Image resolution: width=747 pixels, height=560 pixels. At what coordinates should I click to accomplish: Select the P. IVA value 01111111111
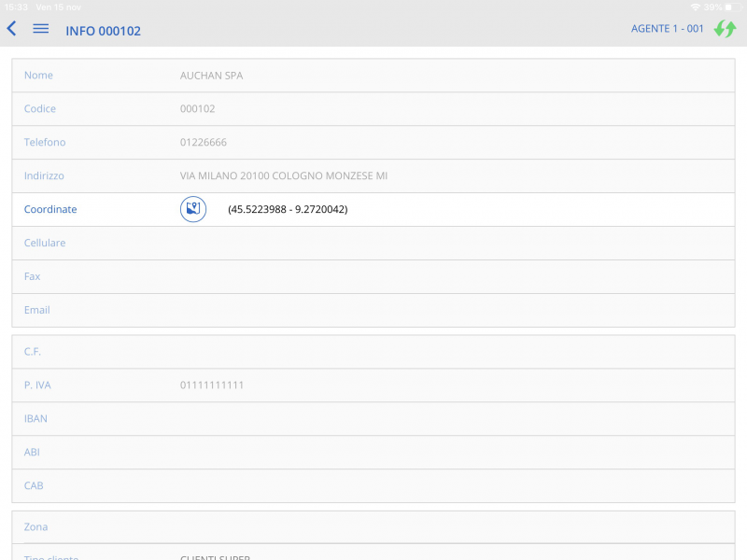[x=212, y=385]
